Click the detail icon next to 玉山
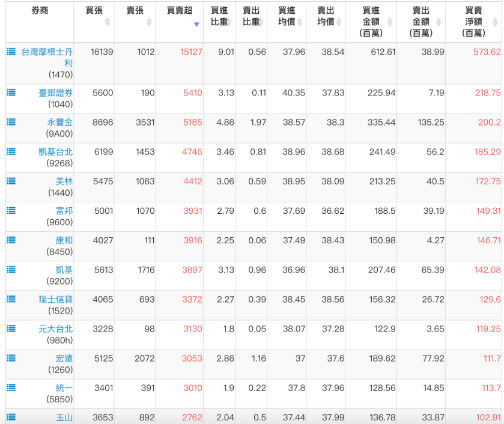The height and width of the screenshot is (424, 504). [10, 417]
